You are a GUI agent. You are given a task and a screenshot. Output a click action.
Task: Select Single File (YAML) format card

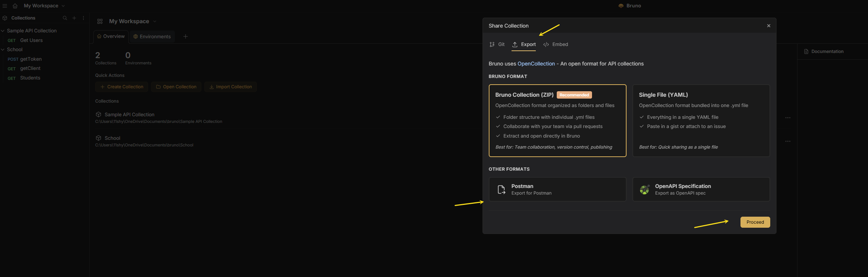coord(701,121)
